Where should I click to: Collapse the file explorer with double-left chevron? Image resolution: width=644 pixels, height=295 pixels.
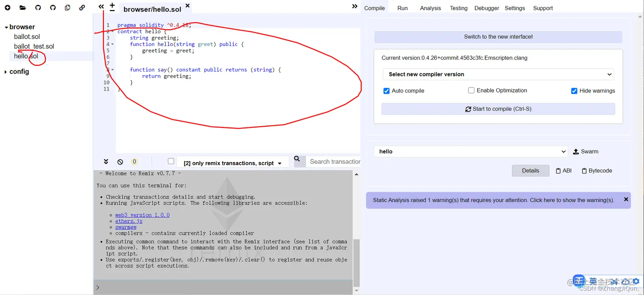101,6
